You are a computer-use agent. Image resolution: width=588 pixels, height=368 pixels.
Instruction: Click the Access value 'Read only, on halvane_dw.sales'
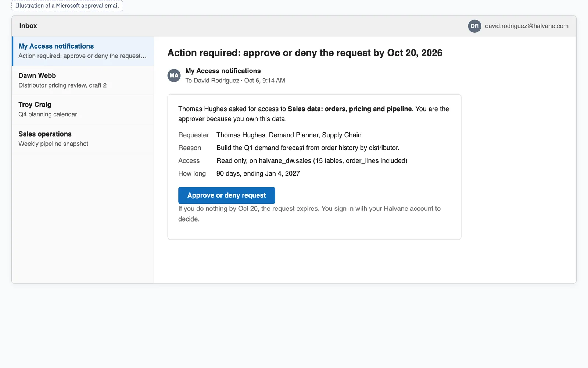312,161
